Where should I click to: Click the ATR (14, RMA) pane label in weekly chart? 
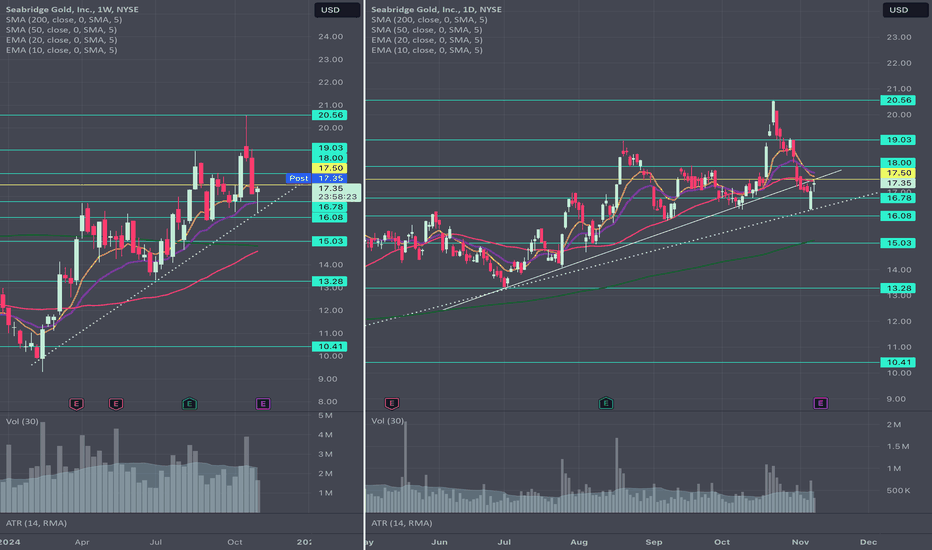pyautogui.click(x=36, y=523)
